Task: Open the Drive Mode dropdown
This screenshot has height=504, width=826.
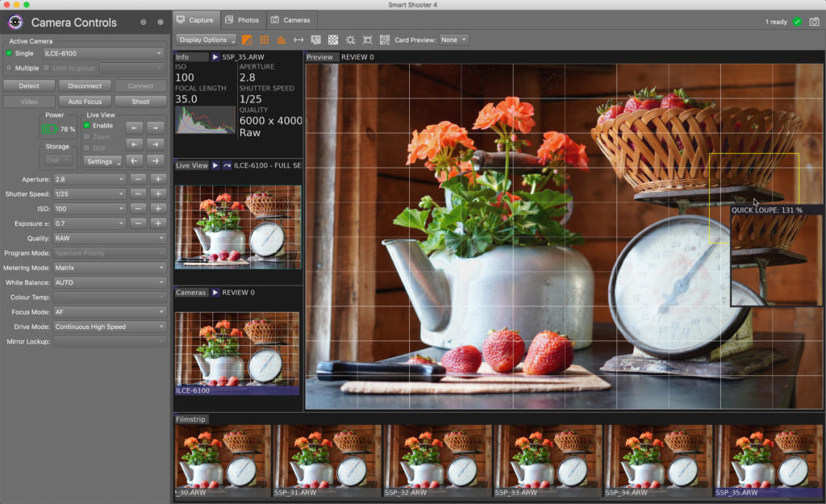Action: (110, 327)
